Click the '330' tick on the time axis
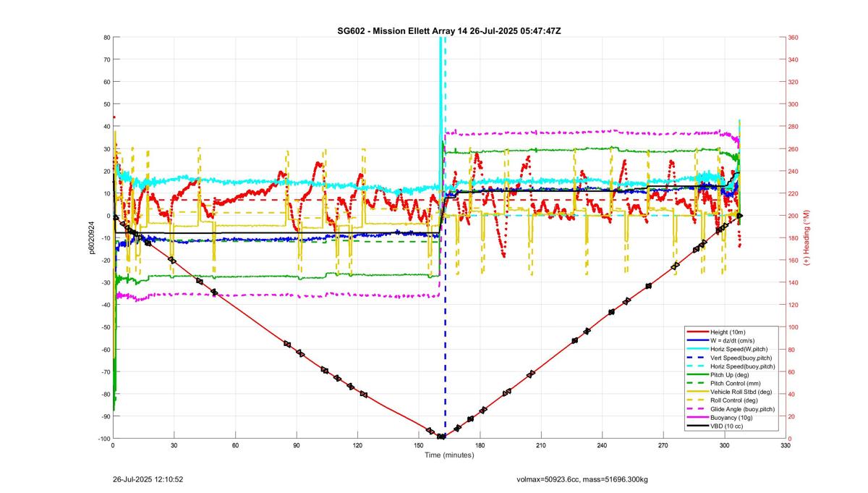The height and width of the screenshot is (493, 868). [x=786, y=446]
